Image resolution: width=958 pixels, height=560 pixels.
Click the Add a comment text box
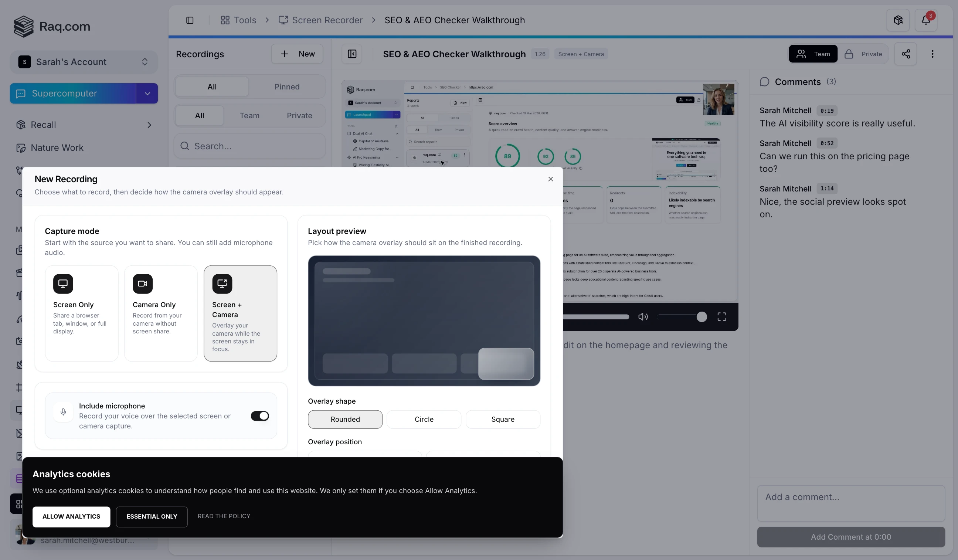[851, 503]
